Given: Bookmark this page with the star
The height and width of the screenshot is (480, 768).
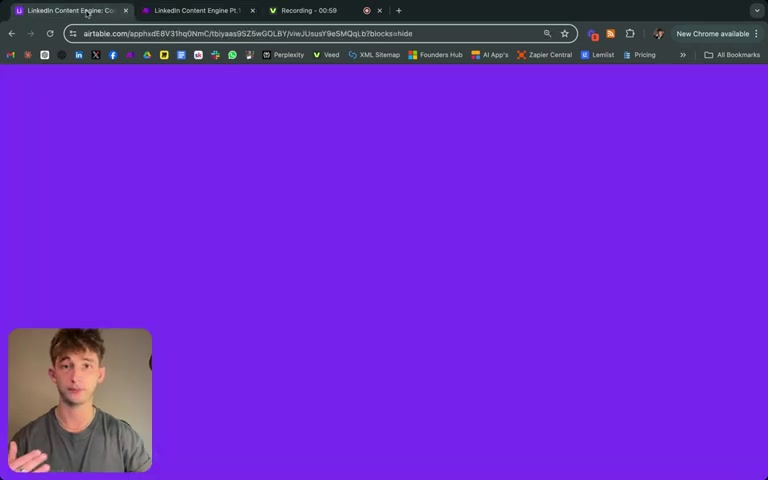Looking at the screenshot, I should click(565, 33).
